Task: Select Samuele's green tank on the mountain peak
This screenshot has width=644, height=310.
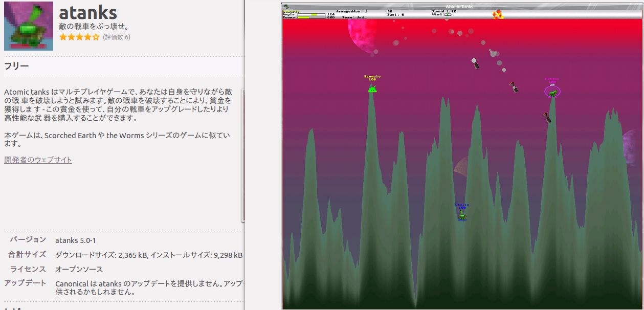Action: pyautogui.click(x=372, y=88)
